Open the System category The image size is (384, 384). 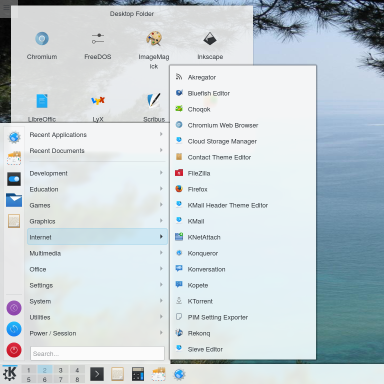[97, 301]
